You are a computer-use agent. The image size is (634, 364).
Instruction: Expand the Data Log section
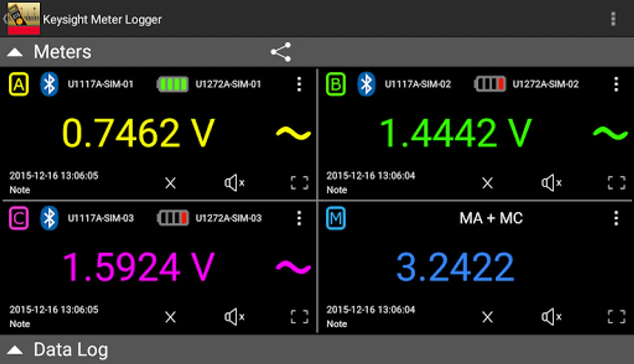tap(15, 350)
